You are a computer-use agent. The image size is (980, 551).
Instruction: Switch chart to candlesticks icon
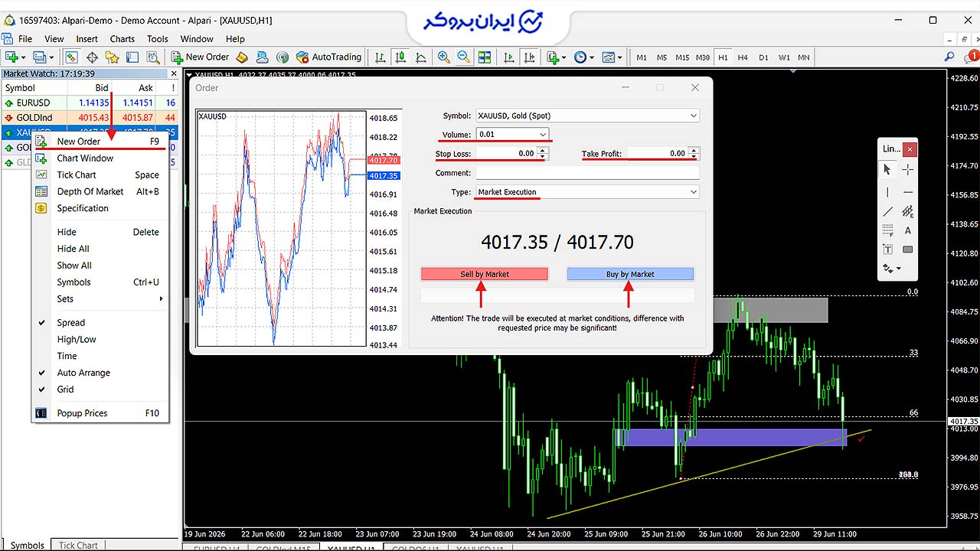(400, 57)
